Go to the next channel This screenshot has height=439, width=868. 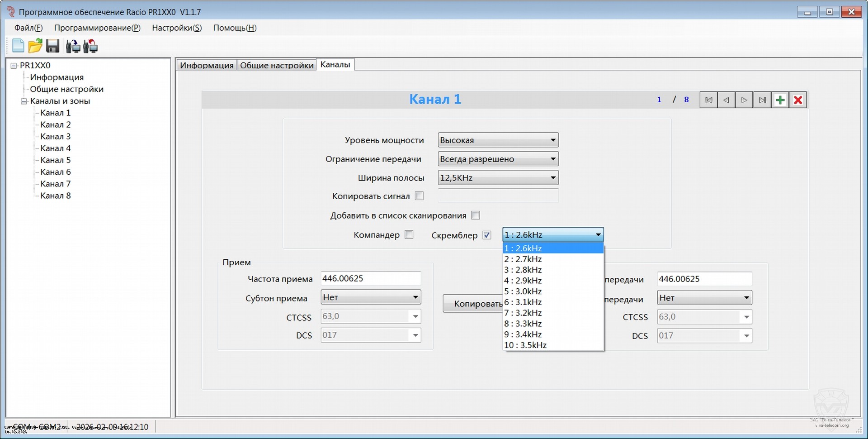744,100
